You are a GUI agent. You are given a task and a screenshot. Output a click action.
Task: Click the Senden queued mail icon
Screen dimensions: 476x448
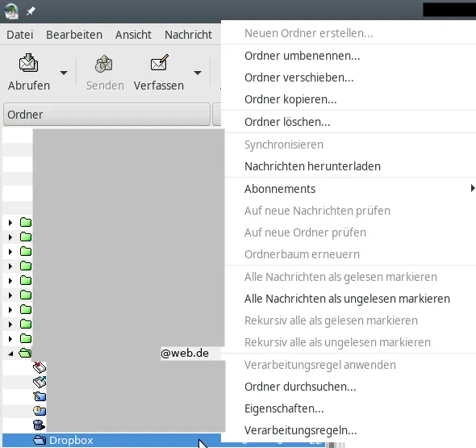104,64
